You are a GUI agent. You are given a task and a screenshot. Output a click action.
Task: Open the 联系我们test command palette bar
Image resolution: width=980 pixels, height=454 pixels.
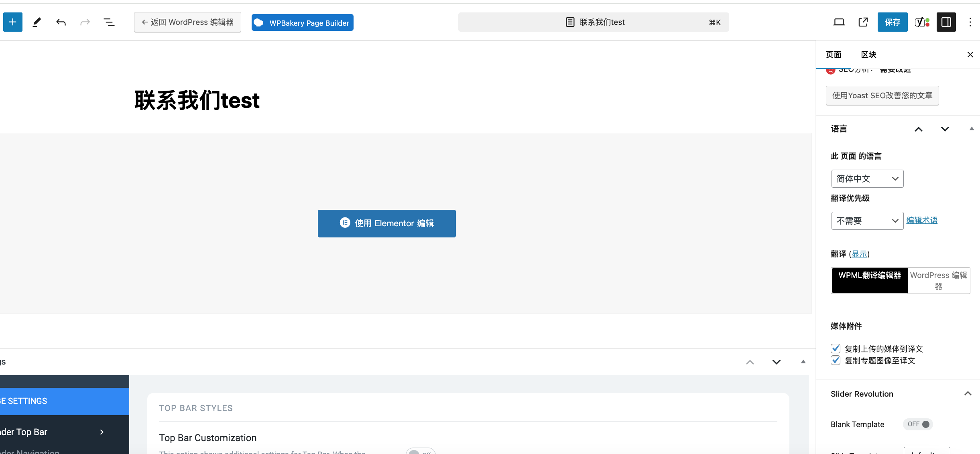coord(594,22)
